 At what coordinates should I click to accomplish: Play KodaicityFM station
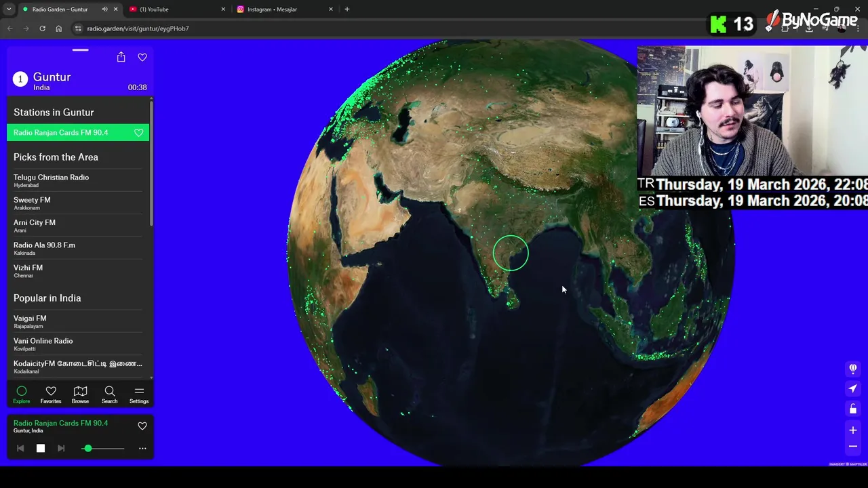[78, 367]
